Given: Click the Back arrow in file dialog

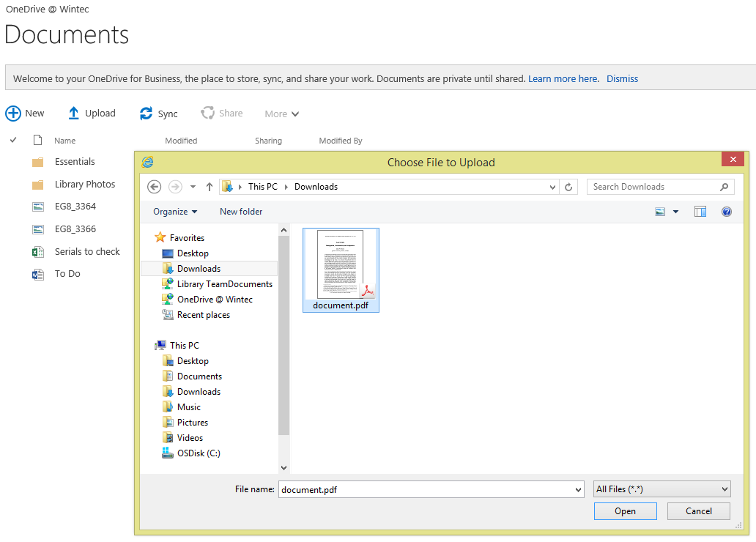Looking at the screenshot, I should tap(155, 187).
